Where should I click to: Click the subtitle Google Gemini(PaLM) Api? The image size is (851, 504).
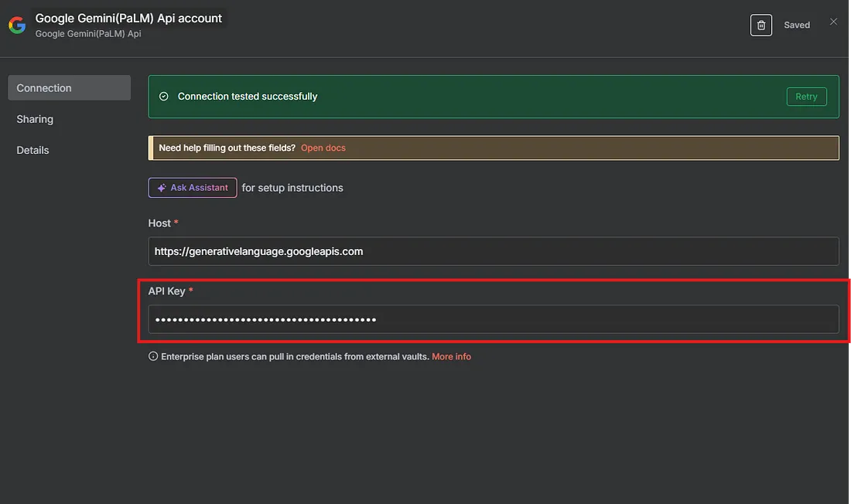click(88, 34)
